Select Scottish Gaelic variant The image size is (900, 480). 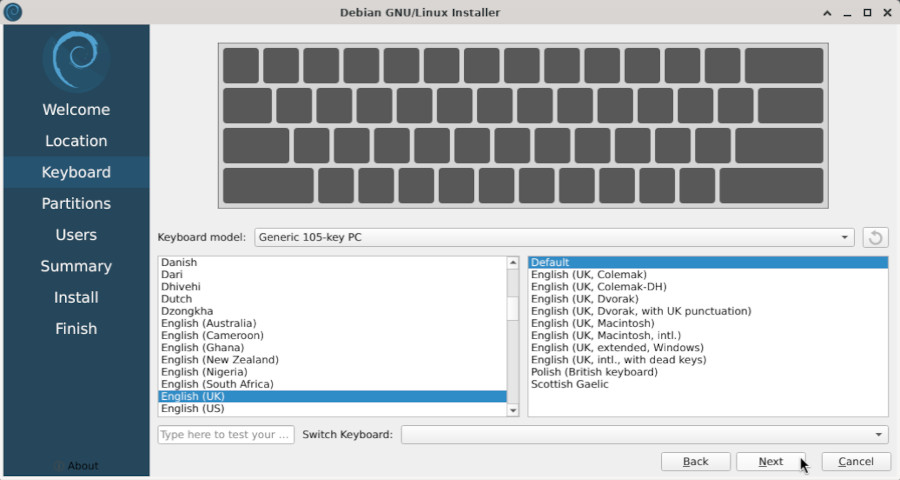click(708, 384)
